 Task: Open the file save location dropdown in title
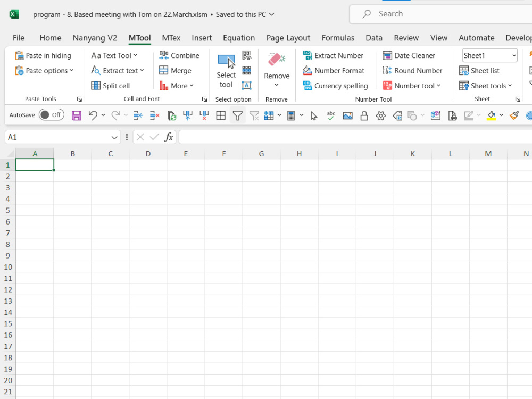pyautogui.click(x=272, y=14)
